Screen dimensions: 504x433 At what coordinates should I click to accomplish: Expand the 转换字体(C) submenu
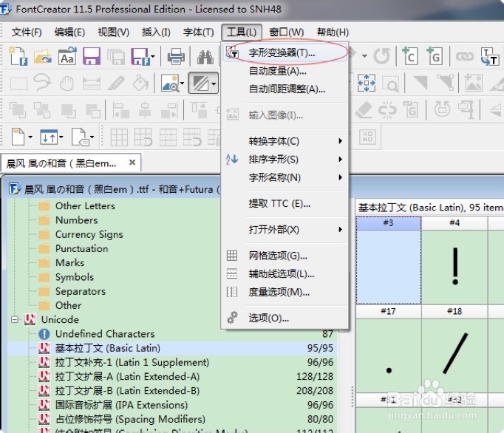[285, 141]
